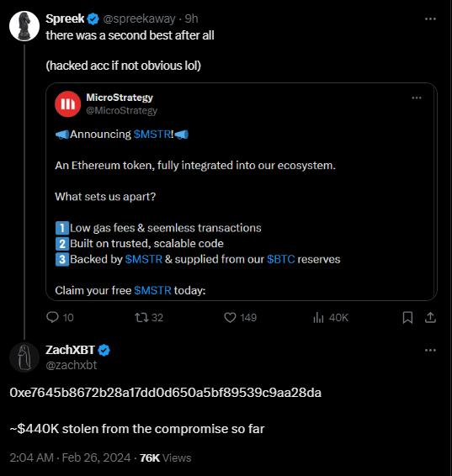
Task: Click the first $MSTR cashtag in announcement
Action: [153, 135]
